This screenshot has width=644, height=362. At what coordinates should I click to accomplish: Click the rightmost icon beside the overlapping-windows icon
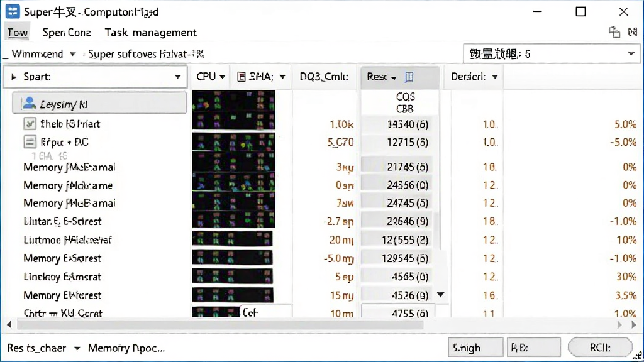click(x=633, y=32)
